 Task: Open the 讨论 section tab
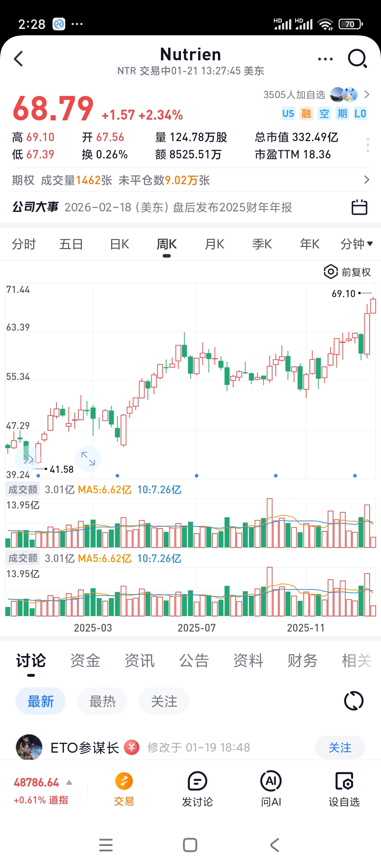click(31, 661)
